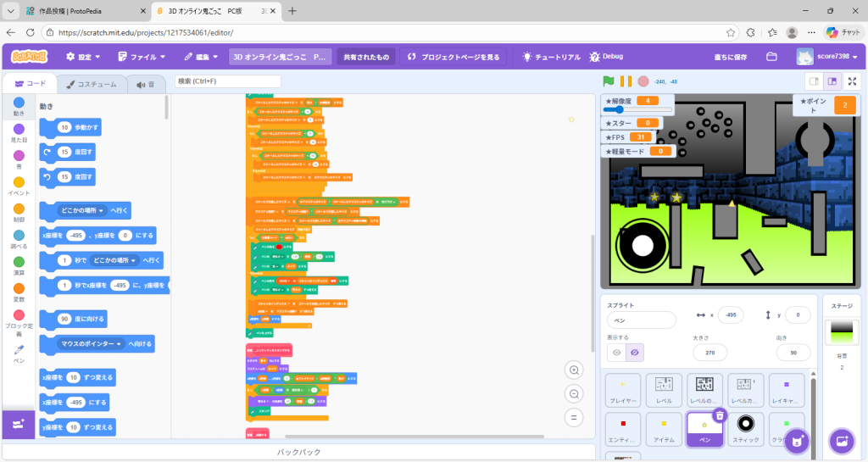
Task: Enter full screen stage mode
Action: [852, 81]
